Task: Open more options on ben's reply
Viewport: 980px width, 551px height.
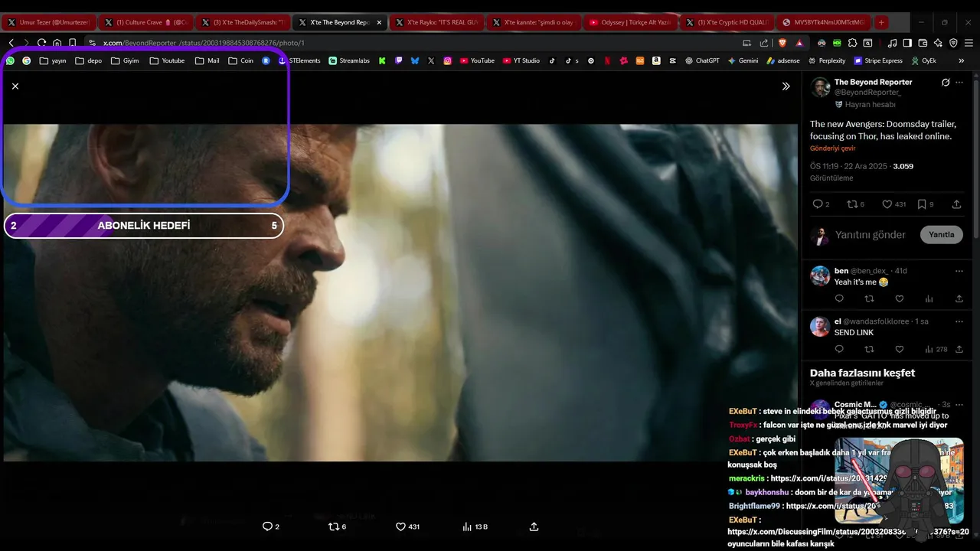Action: tap(959, 271)
